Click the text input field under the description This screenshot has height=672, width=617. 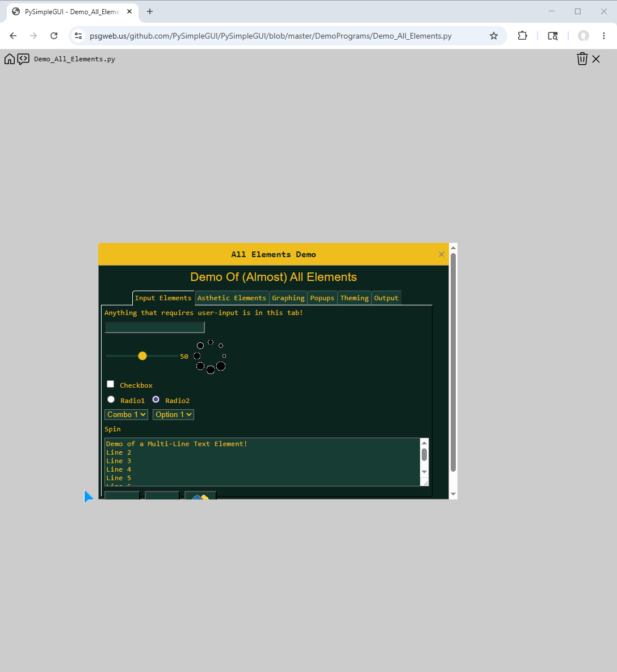[155, 327]
